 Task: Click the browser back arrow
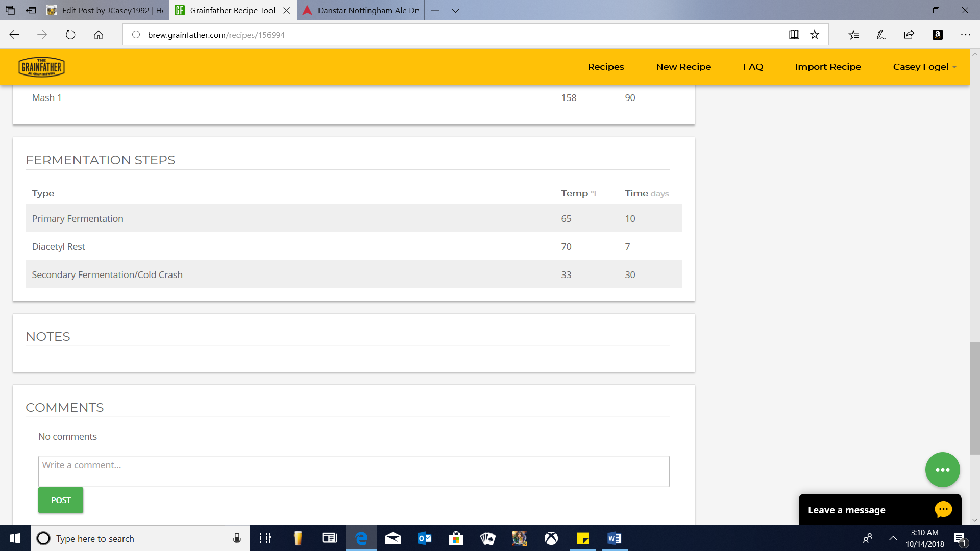[x=14, y=35]
